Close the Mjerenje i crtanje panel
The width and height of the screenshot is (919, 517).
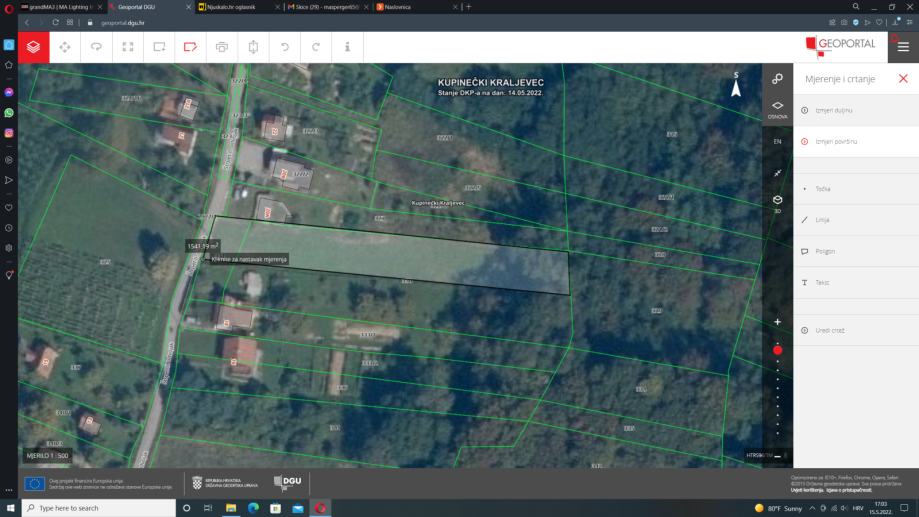[903, 79]
